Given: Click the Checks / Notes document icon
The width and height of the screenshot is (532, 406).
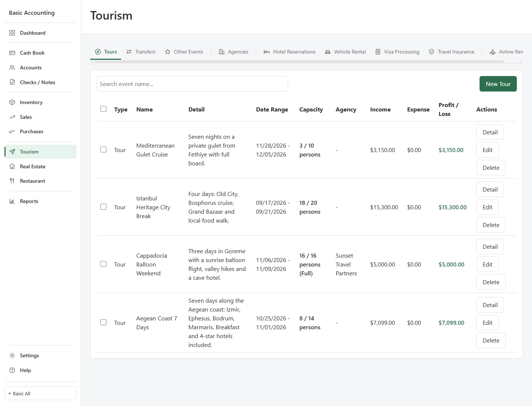Looking at the screenshot, I should tap(12, 82).
